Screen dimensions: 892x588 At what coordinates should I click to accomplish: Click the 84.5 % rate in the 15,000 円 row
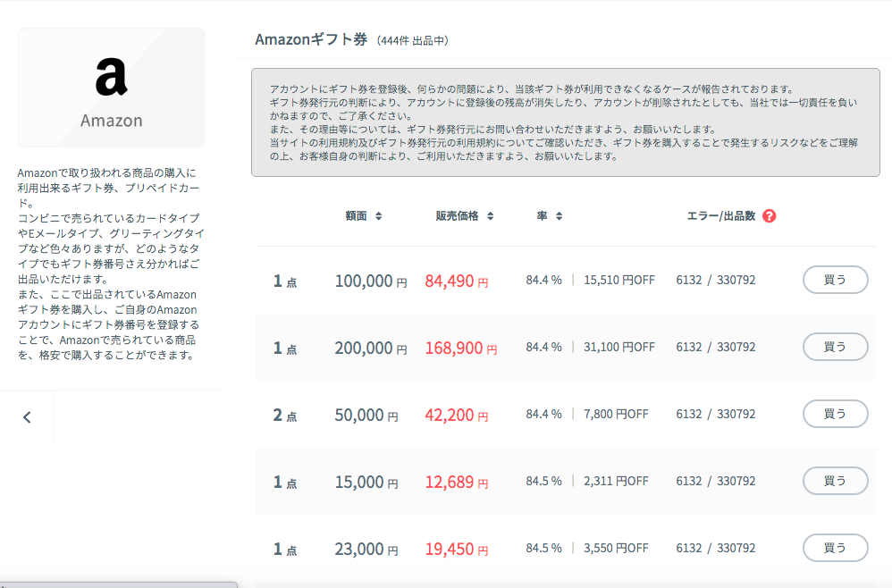click(x=543, y=482)
